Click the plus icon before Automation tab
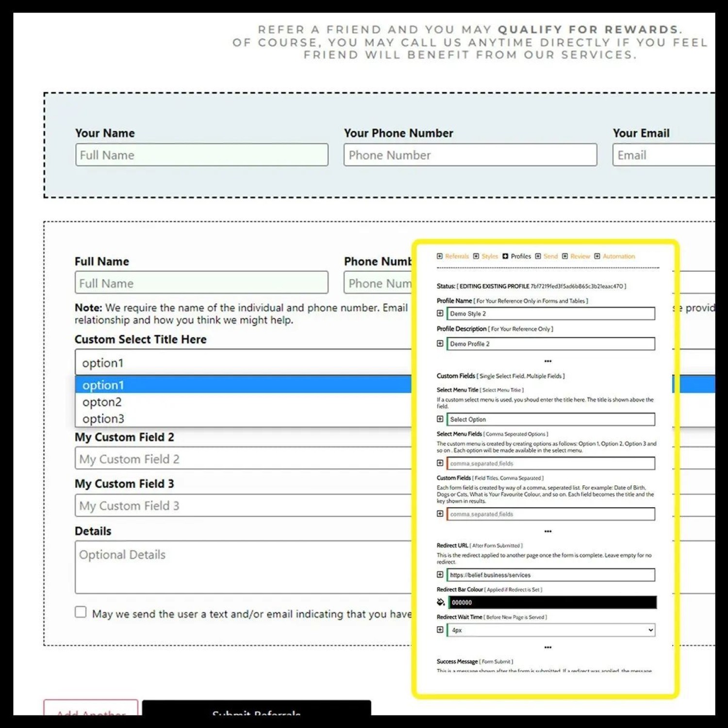The width and height of the screenshot is (728, 728). point(597,256)
